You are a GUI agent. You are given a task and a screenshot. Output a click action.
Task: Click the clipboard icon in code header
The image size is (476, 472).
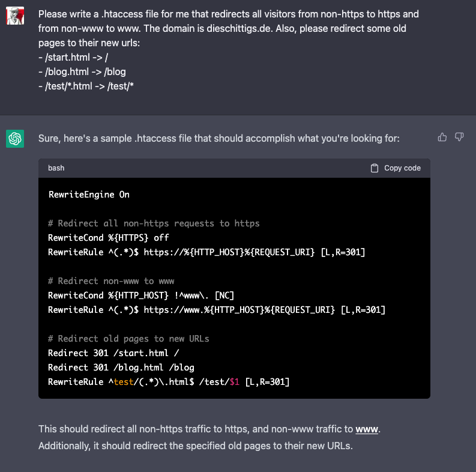[375, 168]
